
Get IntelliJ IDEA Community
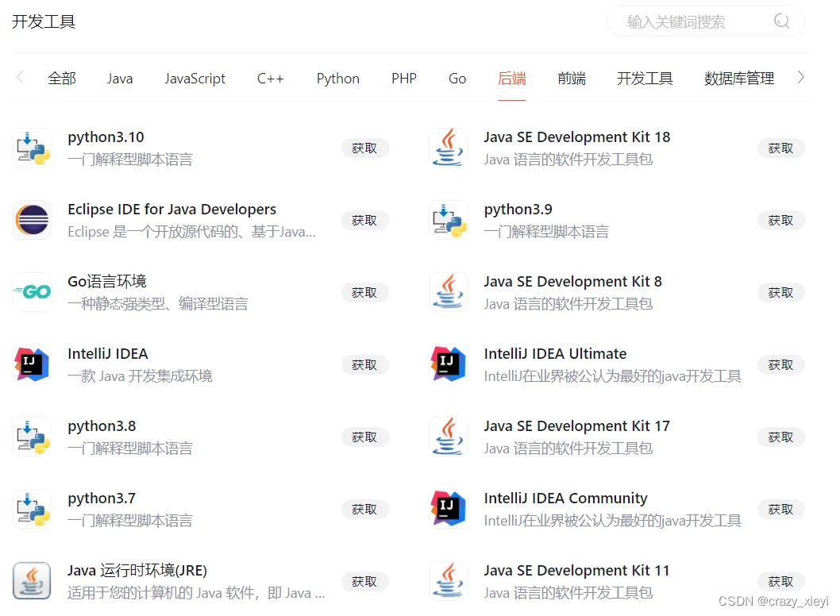pyautogui.click(x=781, y=510)
